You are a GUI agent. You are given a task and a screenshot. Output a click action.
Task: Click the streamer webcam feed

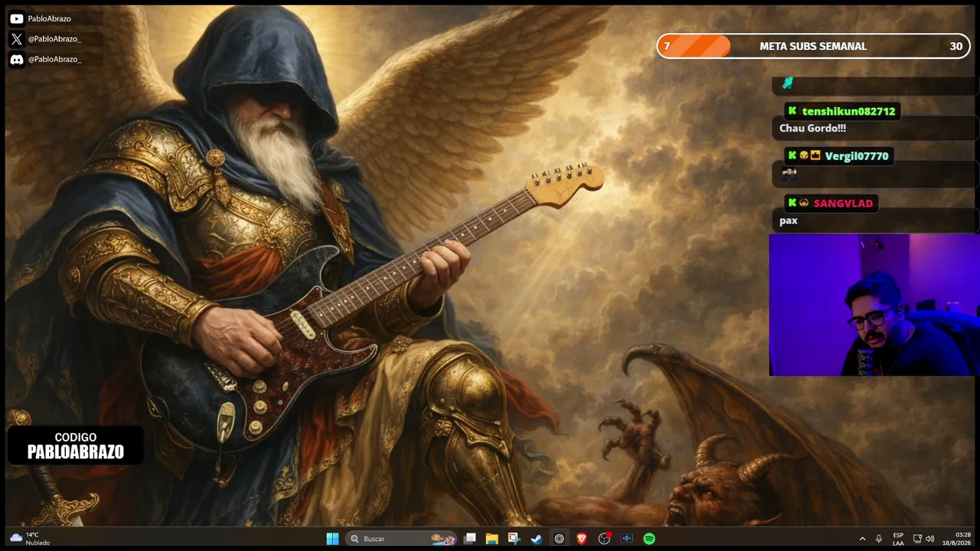pos(874,305)
